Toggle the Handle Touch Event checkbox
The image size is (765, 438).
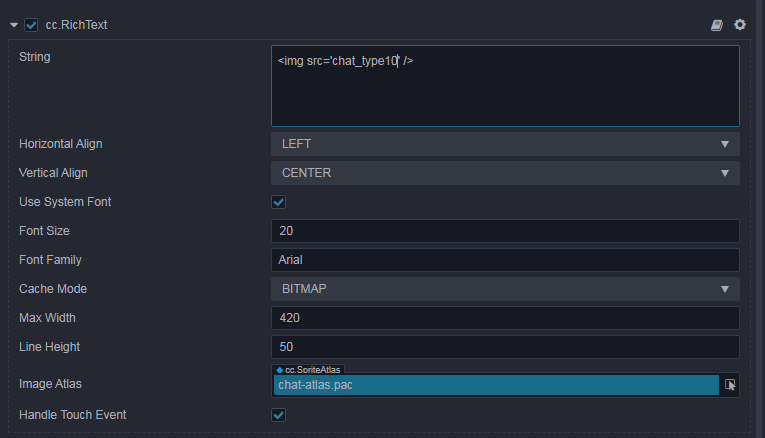click(279, 414)
